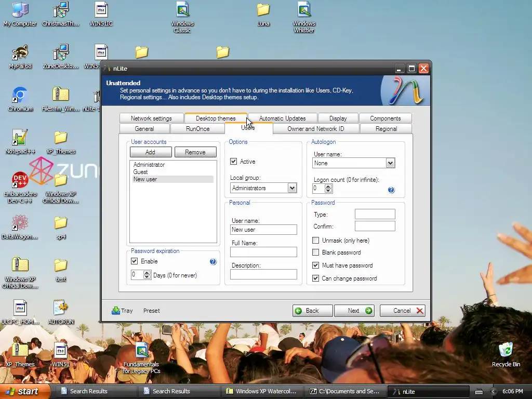Switch to the Desktop themes tab
The width and height of the screenshot is (532, 399).
216,118
